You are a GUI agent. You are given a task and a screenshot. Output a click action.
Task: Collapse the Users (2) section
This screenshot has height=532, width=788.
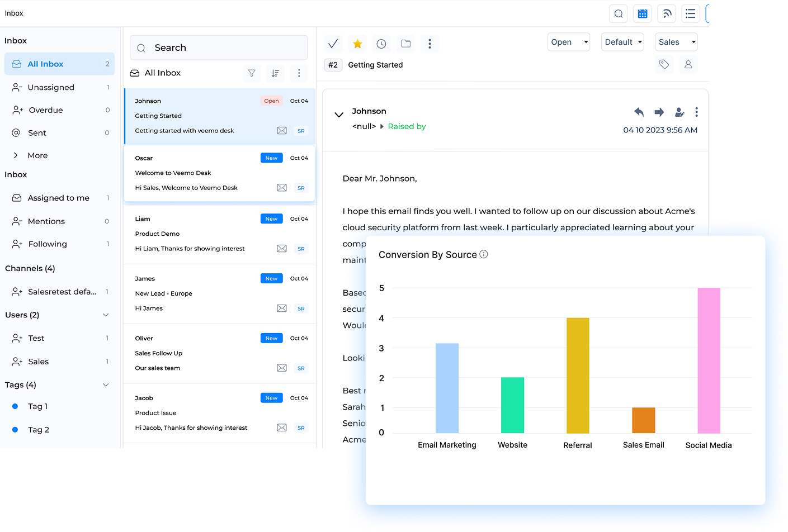pos(106,315)
